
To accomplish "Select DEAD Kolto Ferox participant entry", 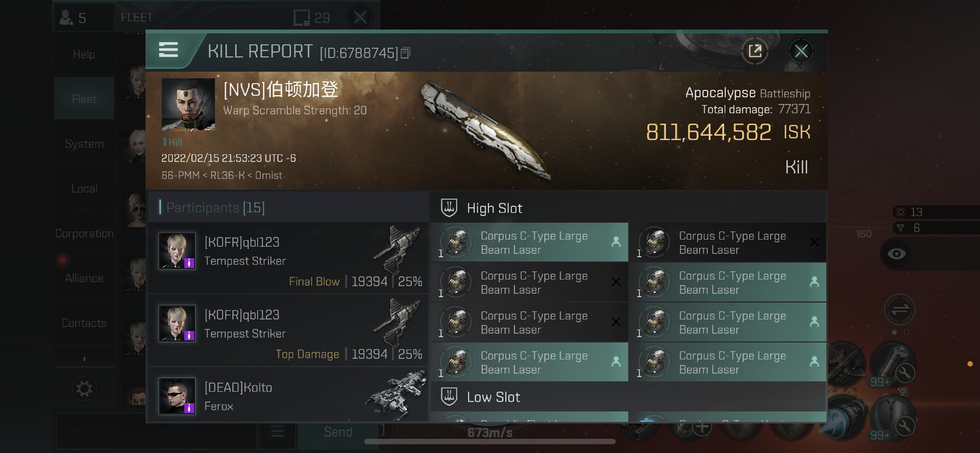I will [288, 395].
